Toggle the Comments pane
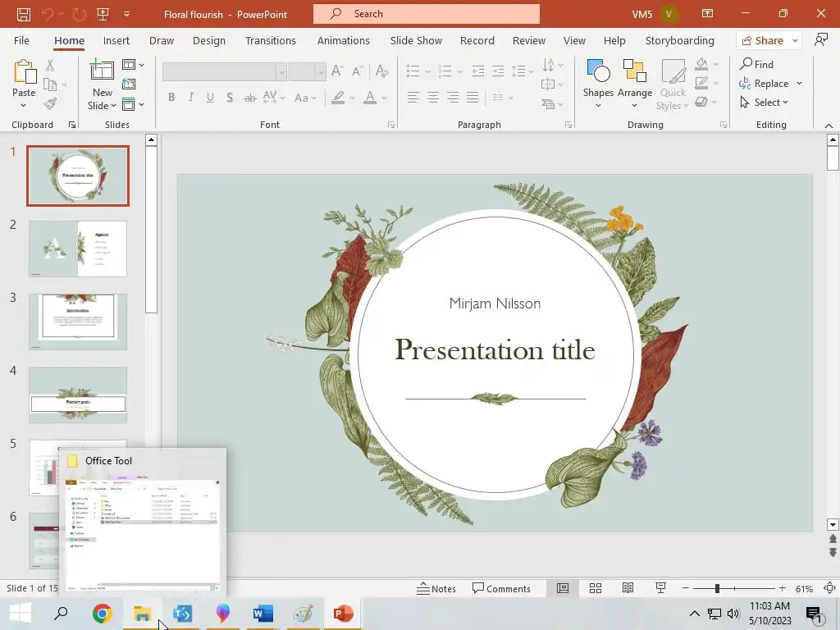Image resolution: width=840 pixels, height=630 pixels. [501, 588]
